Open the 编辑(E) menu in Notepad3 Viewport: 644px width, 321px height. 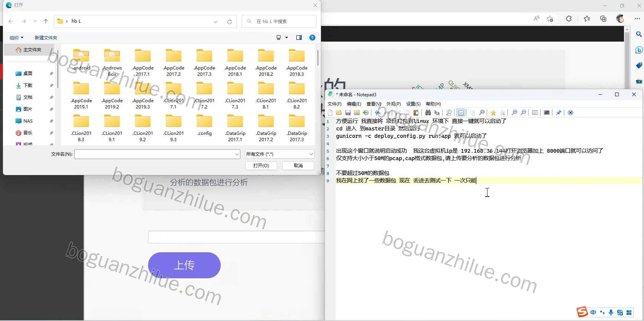[x=354, y=104]
